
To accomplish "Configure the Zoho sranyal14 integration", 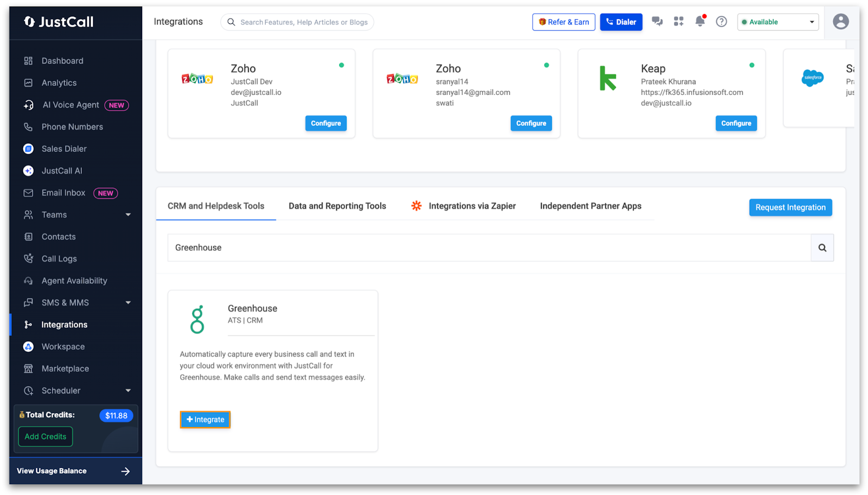I will (x=531, y=123).
